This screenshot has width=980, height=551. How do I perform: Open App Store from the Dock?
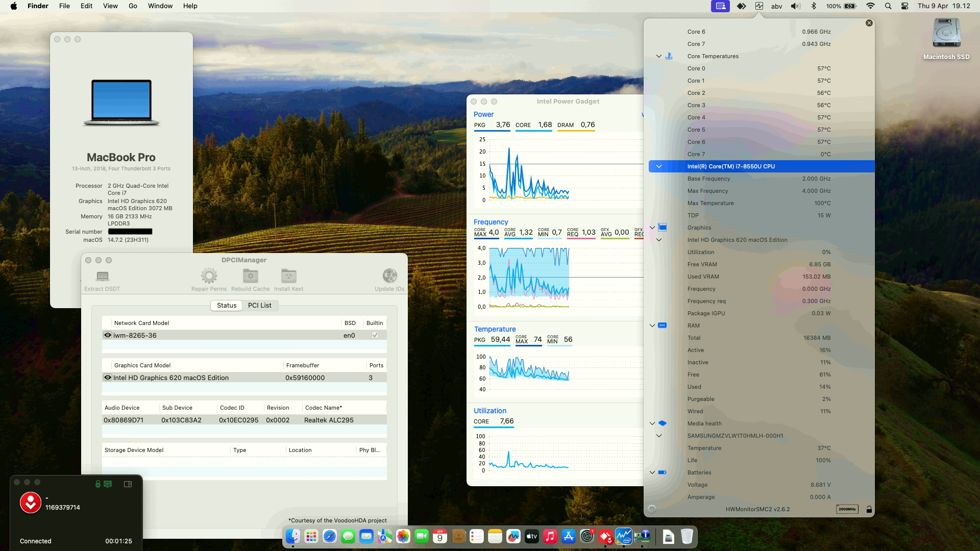(x=569, y=536)
